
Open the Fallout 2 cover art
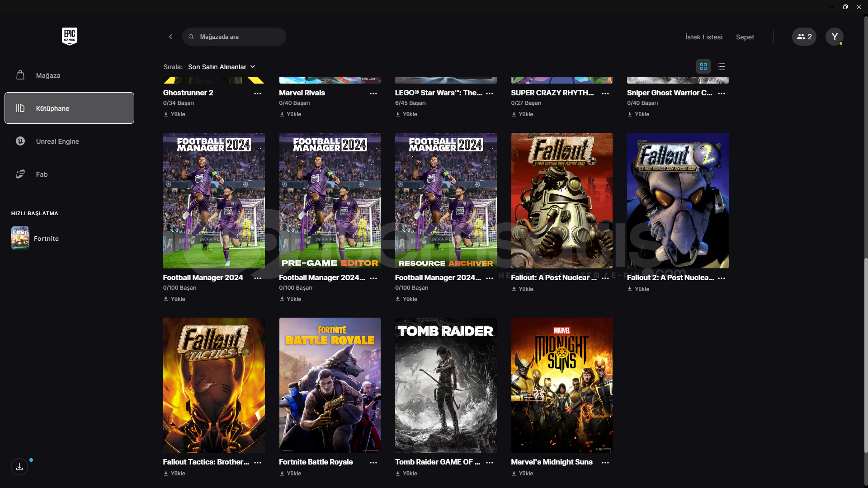click(x=678, y=201)
